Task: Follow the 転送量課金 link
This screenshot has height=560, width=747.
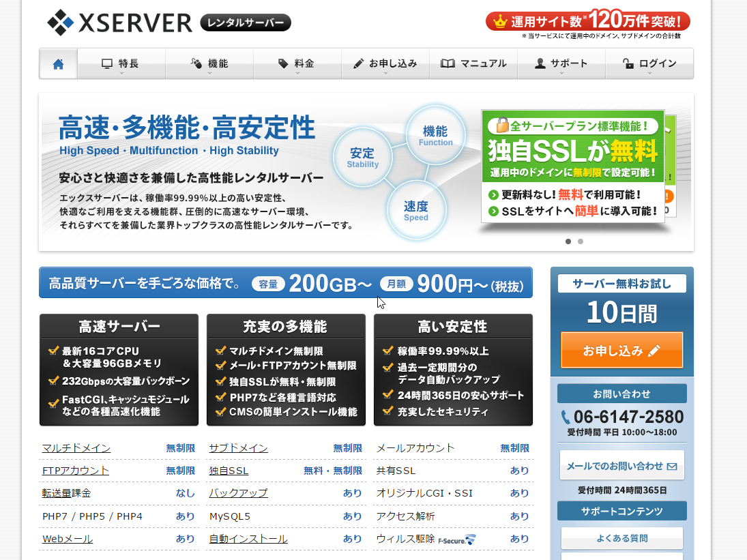Action: 66,493
